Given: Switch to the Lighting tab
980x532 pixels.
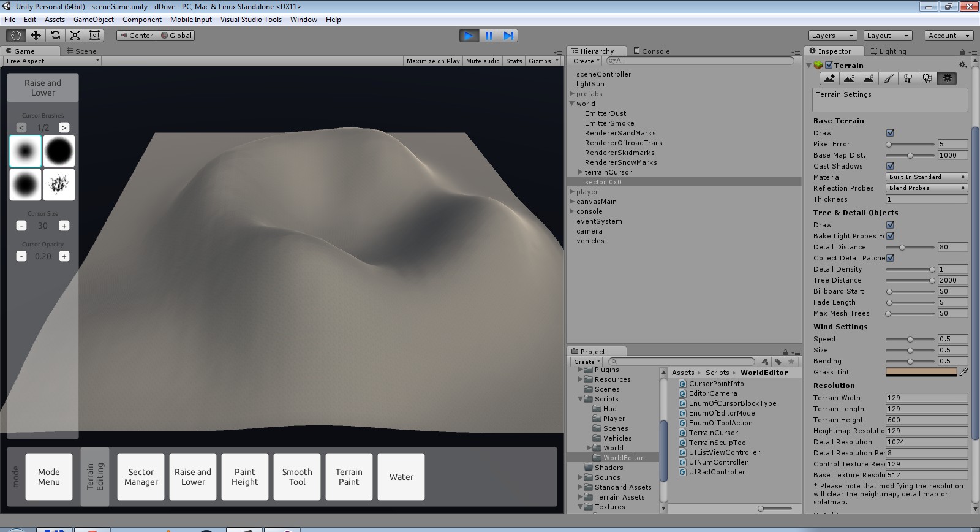Looking at the screenshot, I should tap(888, 51).
